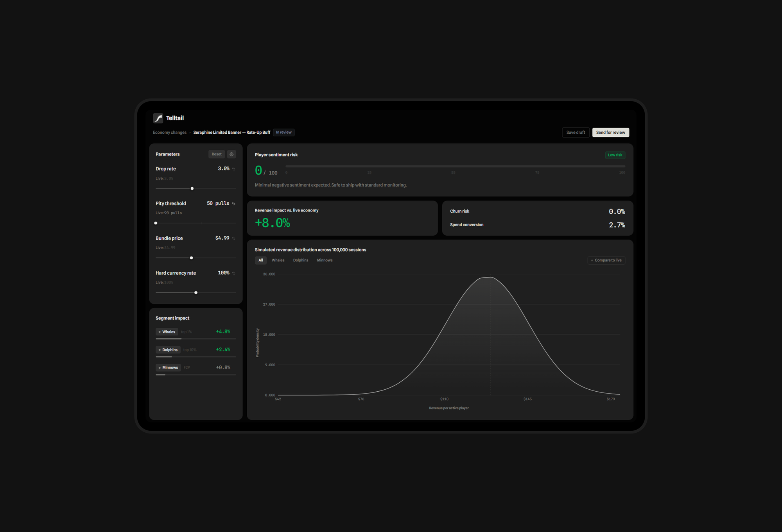
Task: Click the sentiment risk score 0
Action: coord(258,170)
